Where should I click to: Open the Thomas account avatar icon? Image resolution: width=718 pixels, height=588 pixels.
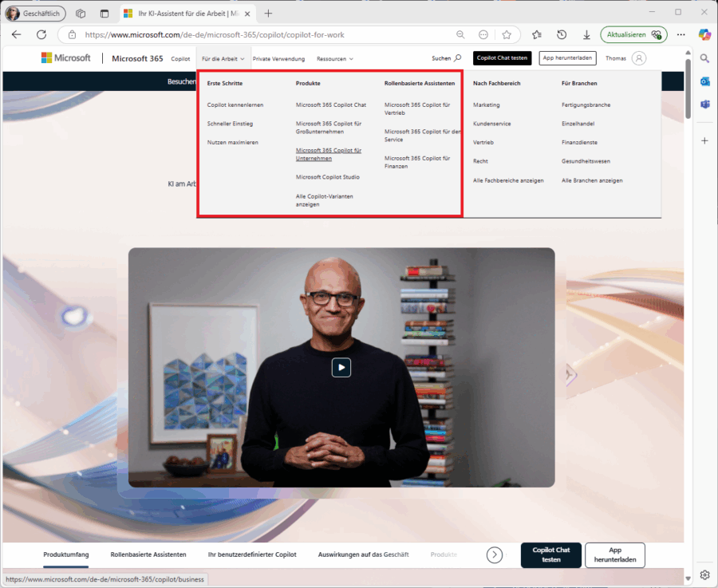pyautogui.click(x=639, y=58)
